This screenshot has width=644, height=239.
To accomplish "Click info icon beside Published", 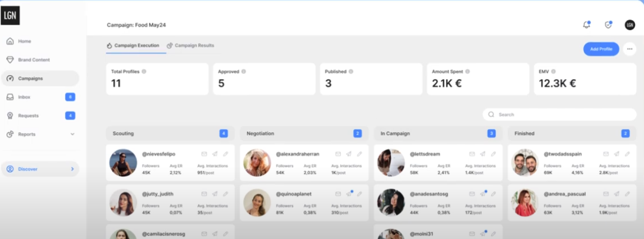I will point(351,71).
